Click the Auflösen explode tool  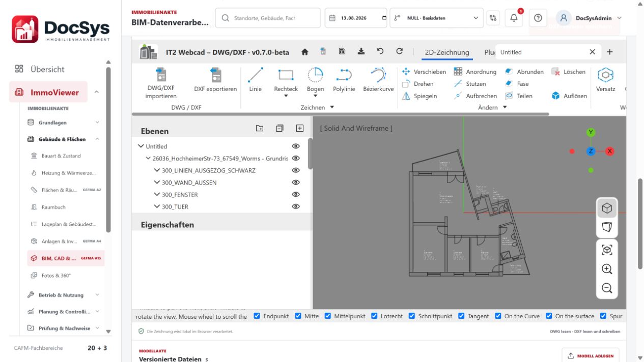pos(569,96)
